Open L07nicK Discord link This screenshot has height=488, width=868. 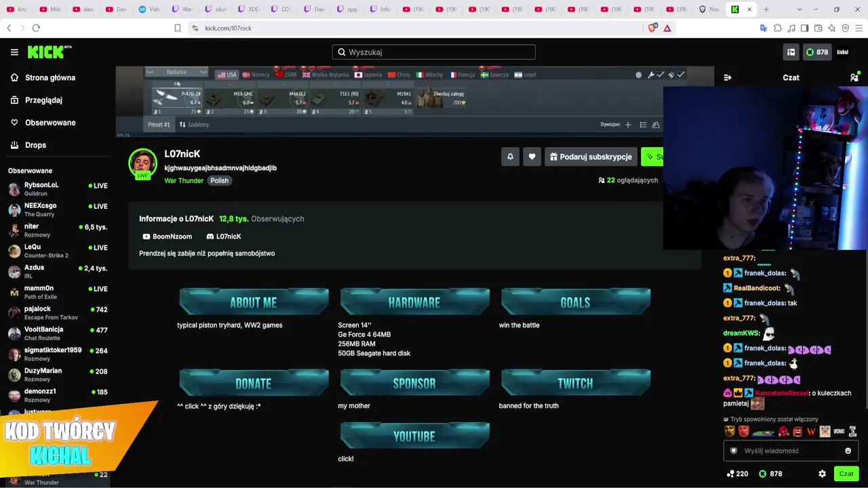(223, 237)
